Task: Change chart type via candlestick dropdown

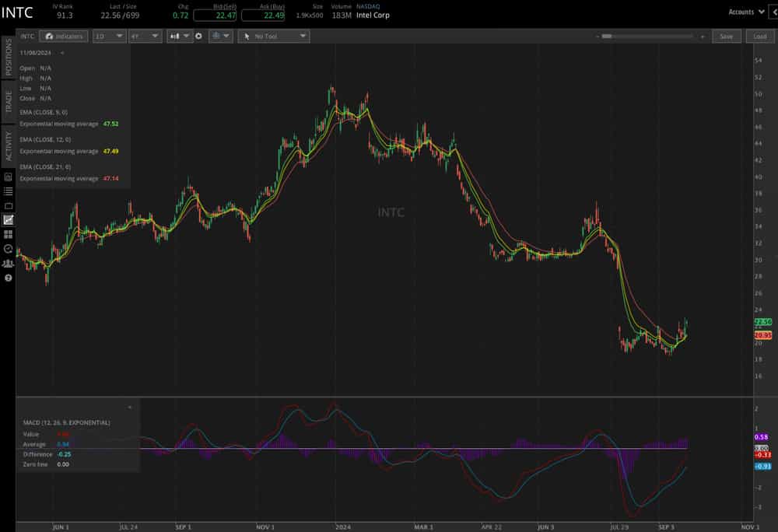Action: click(x=179, y=37)
